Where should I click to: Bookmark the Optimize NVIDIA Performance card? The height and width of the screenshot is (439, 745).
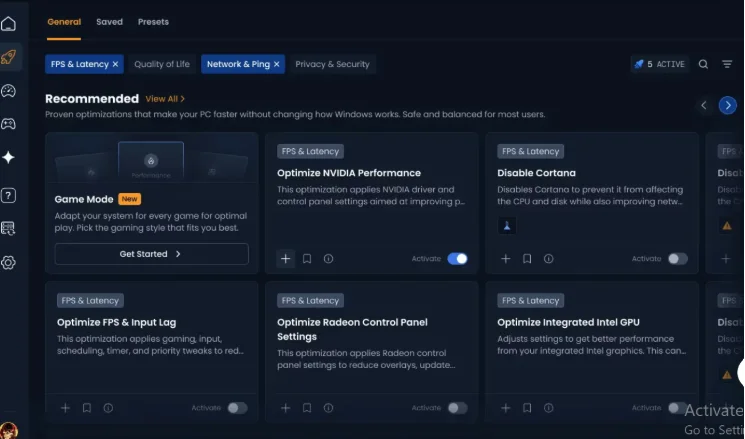tap(307, 259)
